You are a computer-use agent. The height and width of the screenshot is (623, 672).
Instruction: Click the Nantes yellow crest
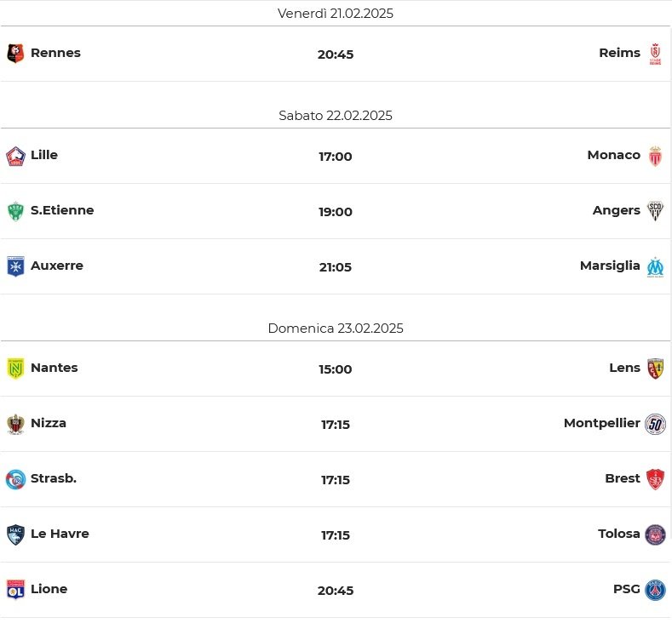click(x=15, y=369)
